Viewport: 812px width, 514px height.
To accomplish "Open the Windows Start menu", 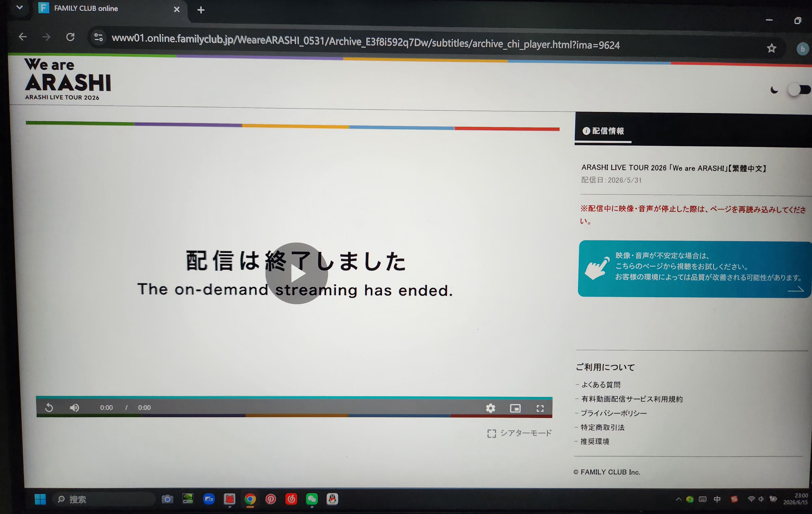I will coord(40,499).
